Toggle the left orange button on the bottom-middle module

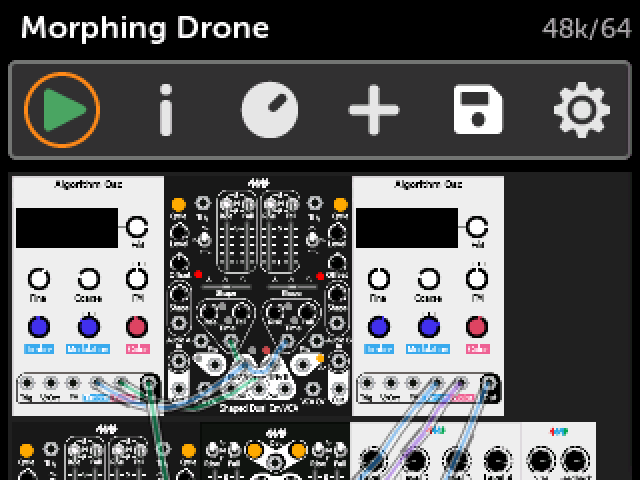coord(255,451)
